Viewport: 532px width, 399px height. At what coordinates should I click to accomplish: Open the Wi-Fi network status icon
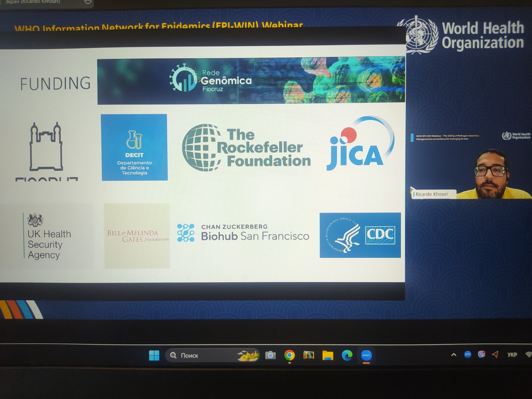click(x=528, y=354)
